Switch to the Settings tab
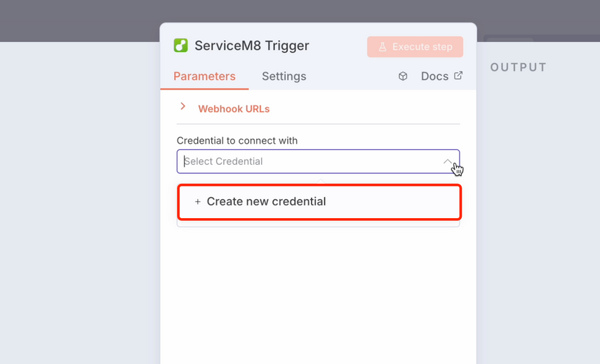This screenshot has width=600, height=364. [x=284, y=76]
